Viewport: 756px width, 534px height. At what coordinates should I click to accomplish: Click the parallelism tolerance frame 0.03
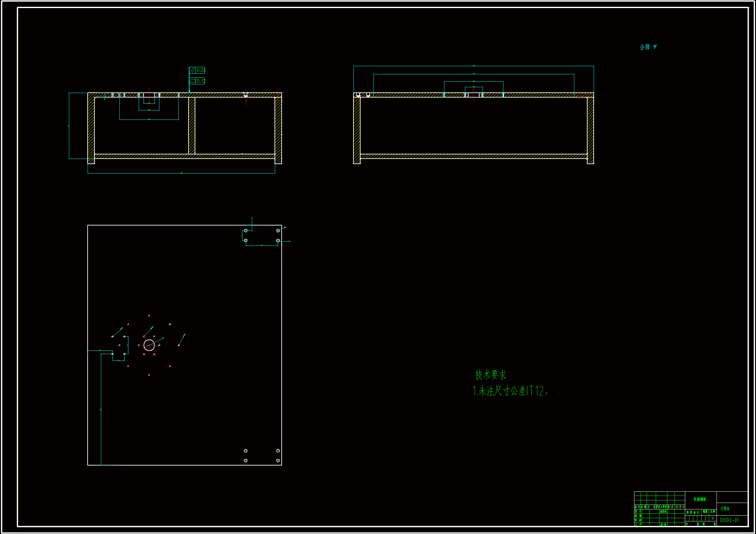197,70
